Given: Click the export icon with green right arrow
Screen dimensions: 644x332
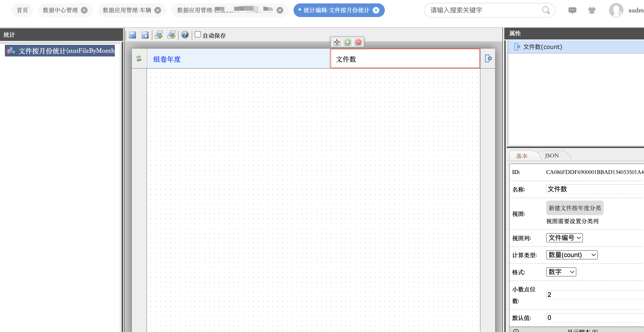Looking at the screenshot, I should pos(159,35).
